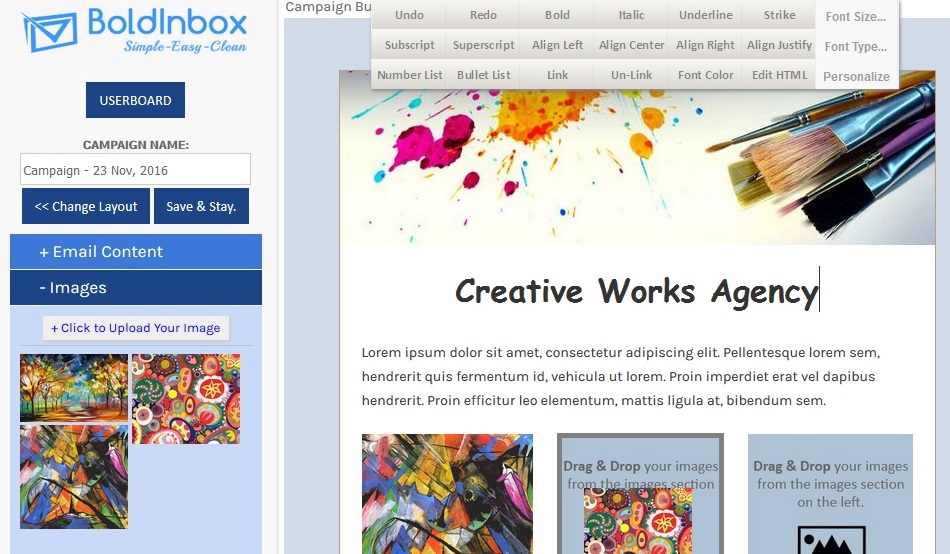950x554 pixels.
Task: Apply Italic formatting from toolbar
Action: (631, 15)
